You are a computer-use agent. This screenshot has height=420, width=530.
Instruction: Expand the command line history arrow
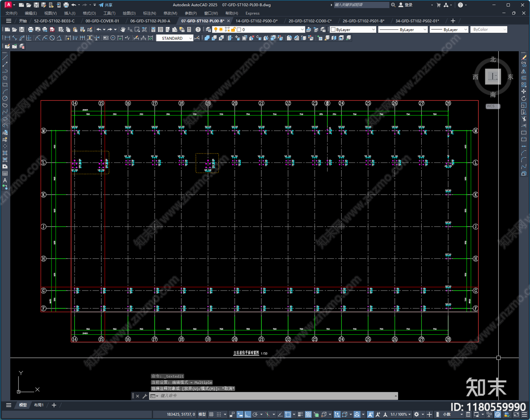(396, 396)
